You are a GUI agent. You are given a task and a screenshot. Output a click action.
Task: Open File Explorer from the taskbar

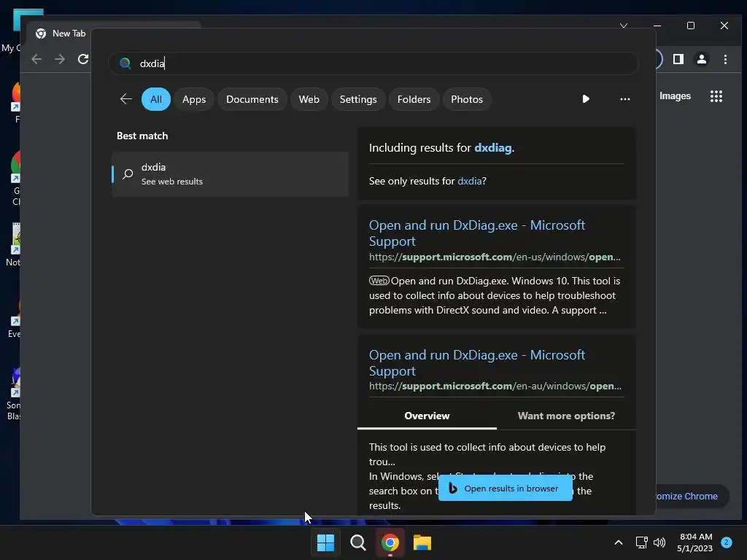tap(422, 542)
